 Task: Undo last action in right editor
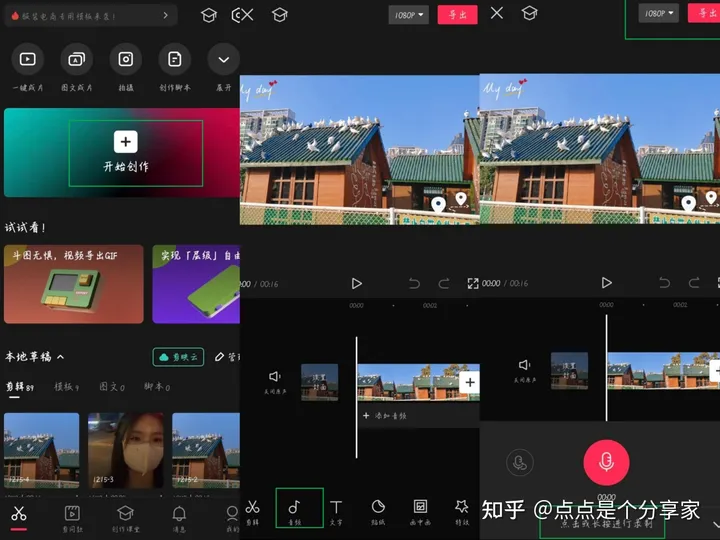[664, 282]
